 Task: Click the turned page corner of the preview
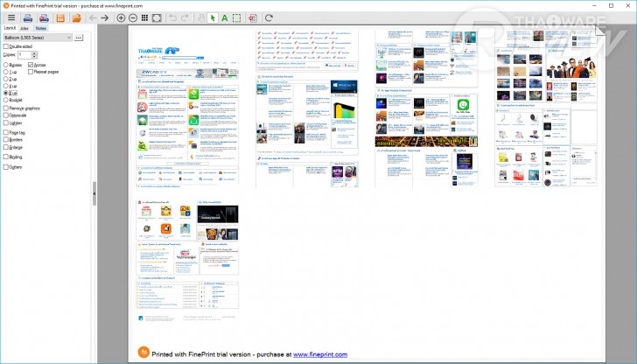[x=600, y=31]
